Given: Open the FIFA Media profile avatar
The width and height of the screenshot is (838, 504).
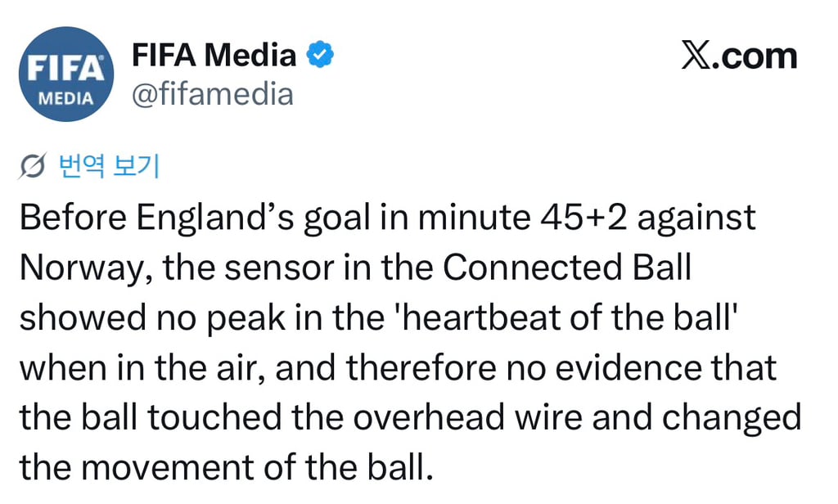Looking at the screenshot, I should [66, 74].
